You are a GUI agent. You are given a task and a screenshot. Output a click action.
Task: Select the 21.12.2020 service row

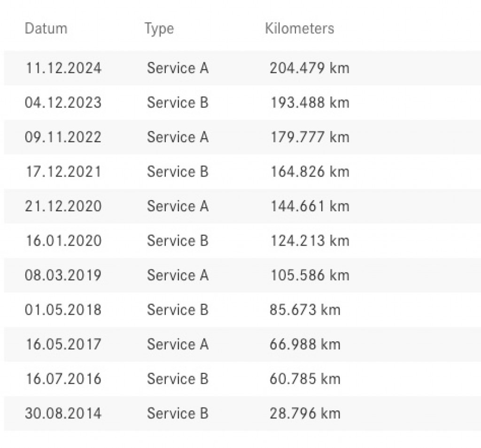[63, 206]
